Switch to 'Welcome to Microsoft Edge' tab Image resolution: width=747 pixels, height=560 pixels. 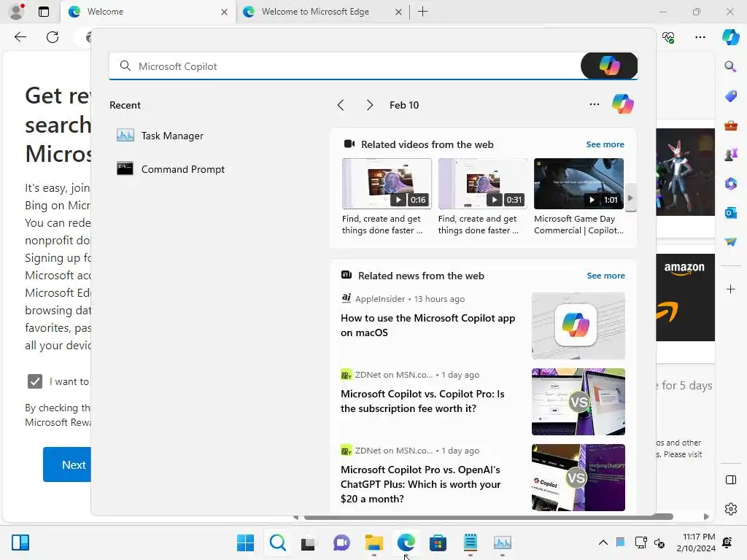(315, 12)
